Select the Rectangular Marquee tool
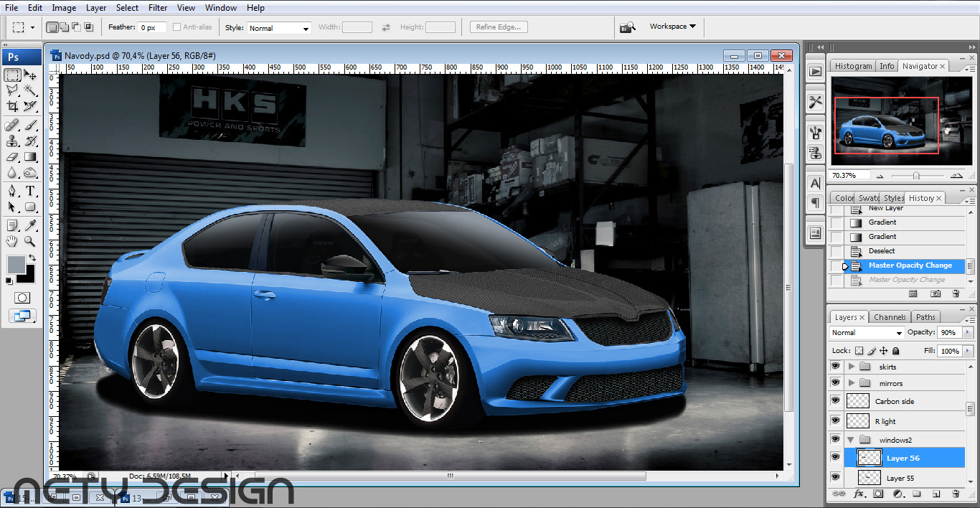980x508 pixels. pos(12,75)
